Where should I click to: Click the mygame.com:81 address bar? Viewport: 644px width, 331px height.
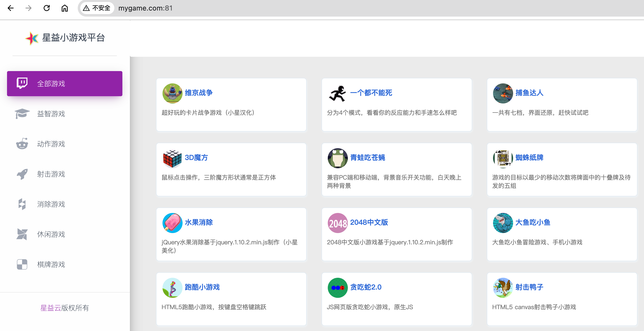coord(145,8)
